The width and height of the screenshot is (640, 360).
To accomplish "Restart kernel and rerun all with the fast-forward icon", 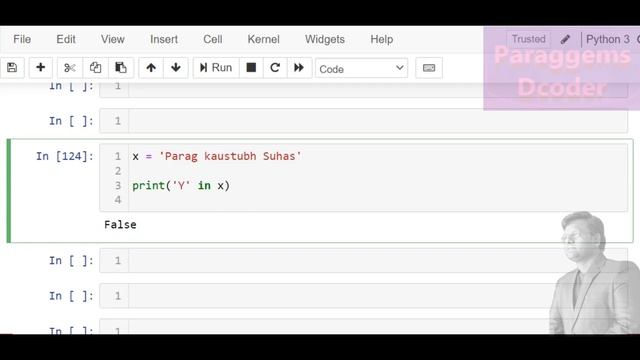I will [299, 68].
